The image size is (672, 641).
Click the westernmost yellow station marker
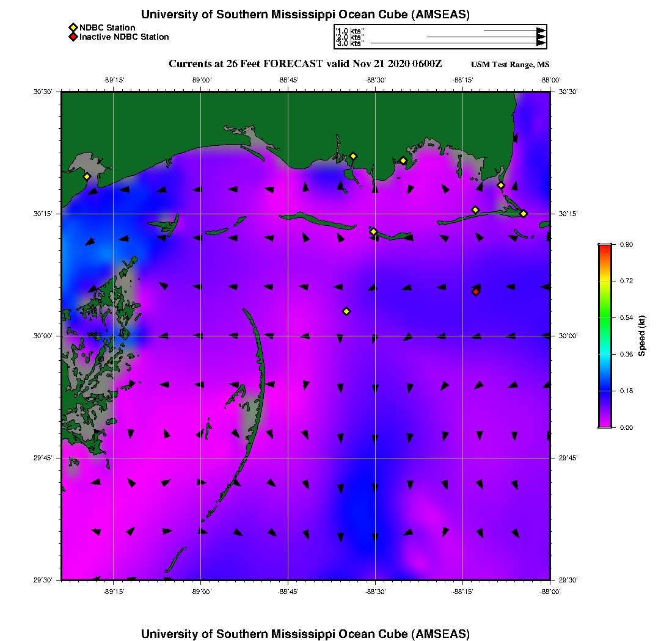(87, 176)
